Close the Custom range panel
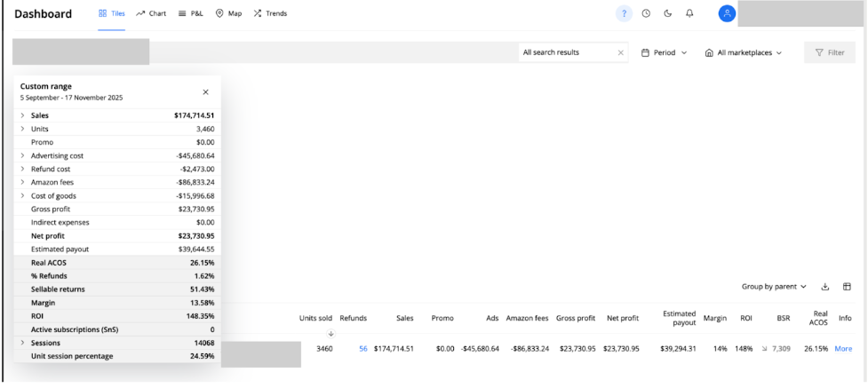The height and width of the screenshot is (388, 868). click(x=205, y=91)
